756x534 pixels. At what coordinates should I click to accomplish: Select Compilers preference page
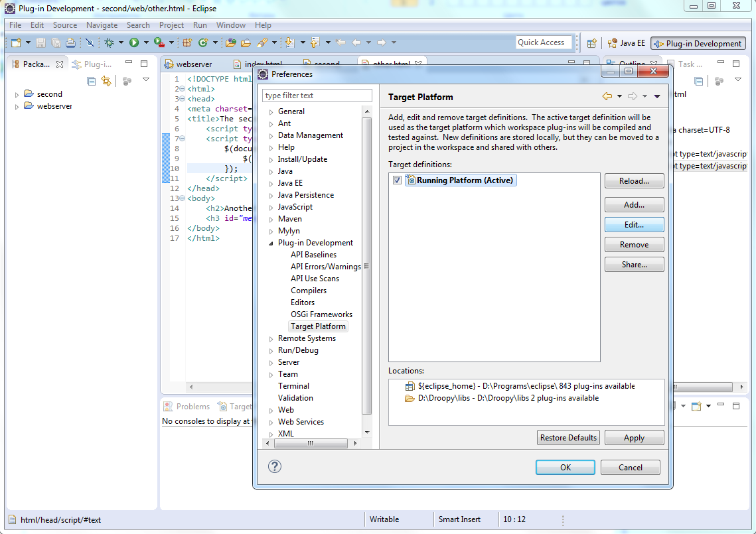pyautogui.click(x=309, y=290)
